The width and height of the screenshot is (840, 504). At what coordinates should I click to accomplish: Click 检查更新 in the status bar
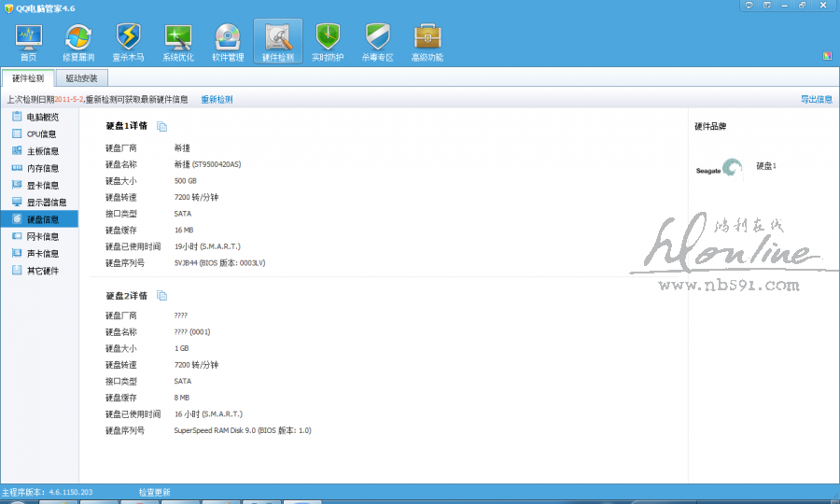(x=154, y=492)
